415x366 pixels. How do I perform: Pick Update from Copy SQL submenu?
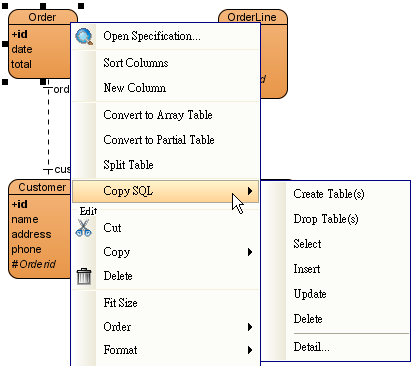[x=336, y=294]
